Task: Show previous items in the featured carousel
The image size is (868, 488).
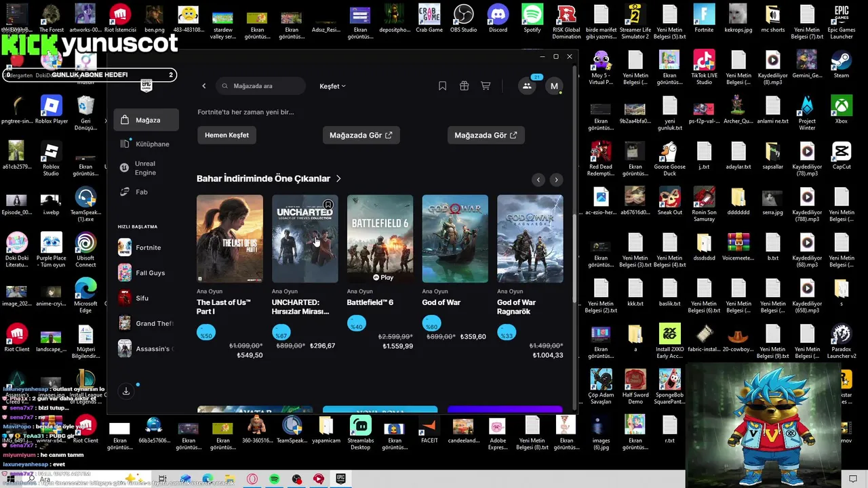Action: pyautogui.click(x=538, y=180)
